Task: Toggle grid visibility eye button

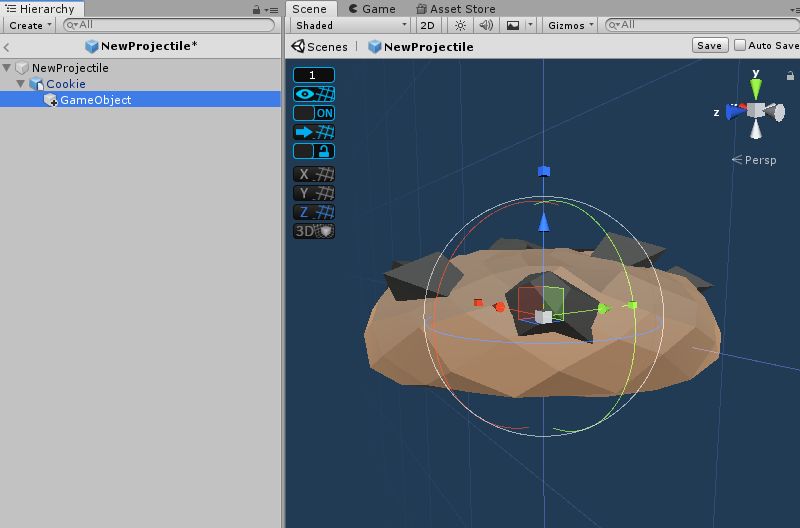Action: [314, 94]
